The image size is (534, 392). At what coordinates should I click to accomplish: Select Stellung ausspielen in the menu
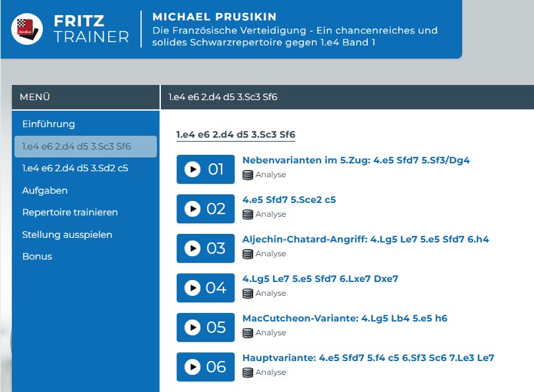point(67,235)
